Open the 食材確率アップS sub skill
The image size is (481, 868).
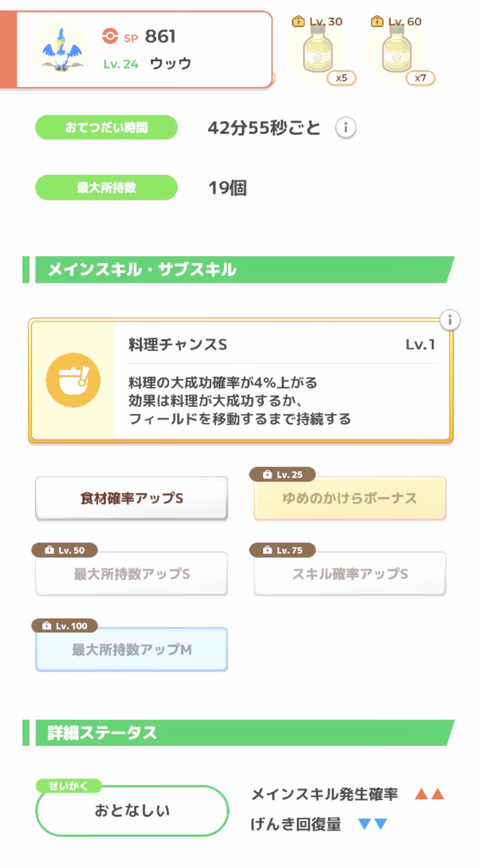[x=132, y=498]
